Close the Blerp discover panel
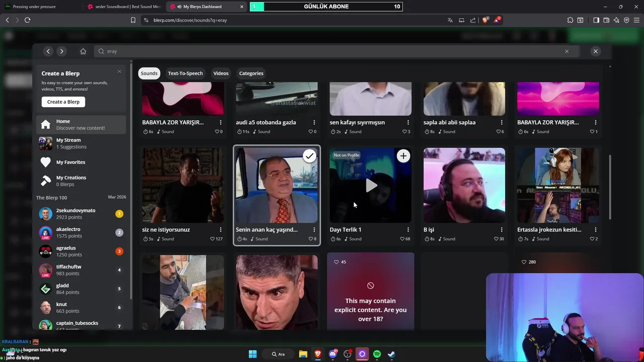The image size is (644, 362). (x=596, y=51)
